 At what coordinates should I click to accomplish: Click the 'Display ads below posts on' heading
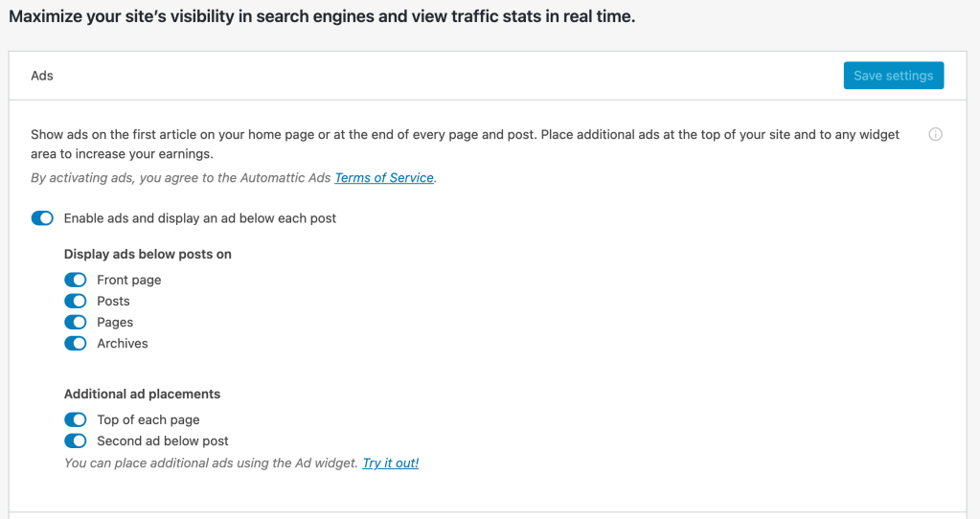pos(148,255)
